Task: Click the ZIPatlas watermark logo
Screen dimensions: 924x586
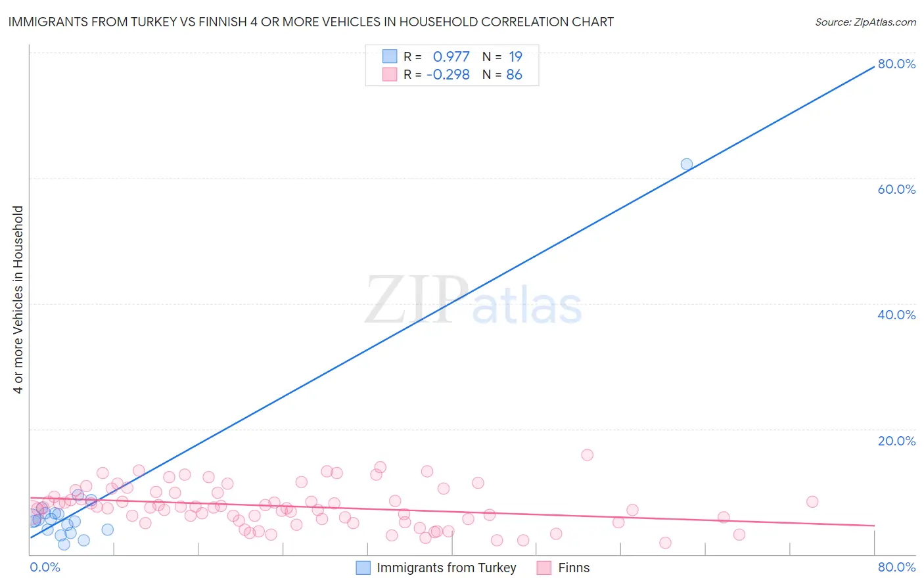Action: pos(474,301)
